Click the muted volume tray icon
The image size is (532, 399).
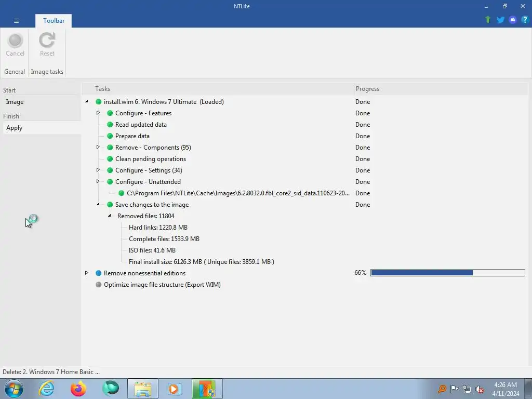[480, 389]
